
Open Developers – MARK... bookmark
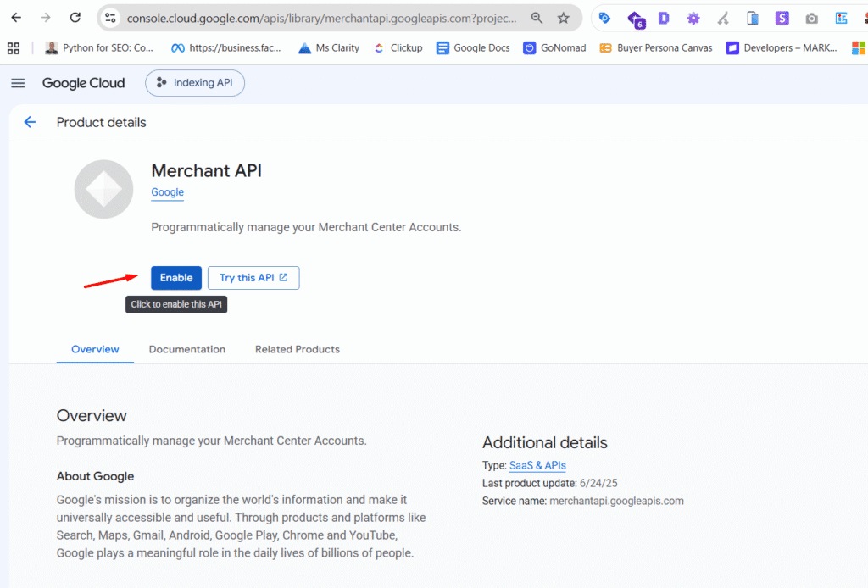pos(782,48)
